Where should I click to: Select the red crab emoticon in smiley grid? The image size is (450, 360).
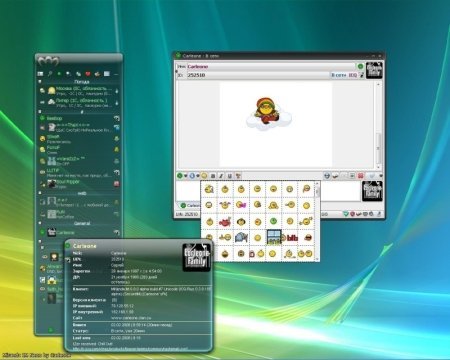[225, 221]
